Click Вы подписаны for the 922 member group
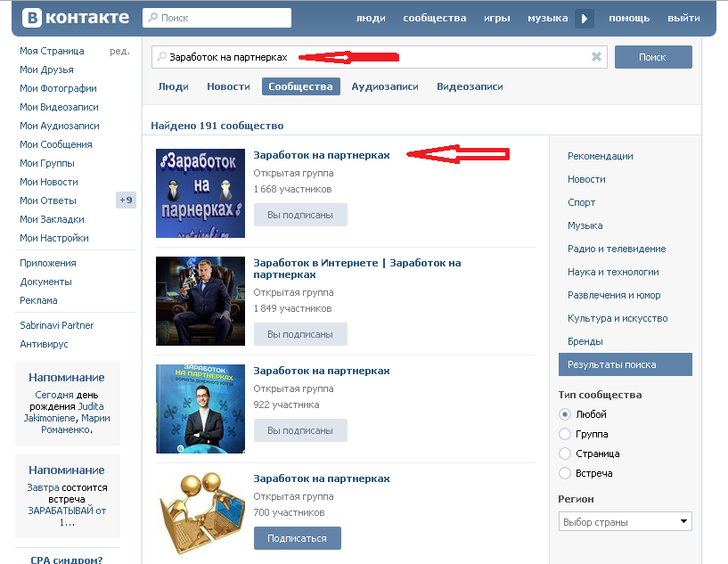 (x=300, y=430)
